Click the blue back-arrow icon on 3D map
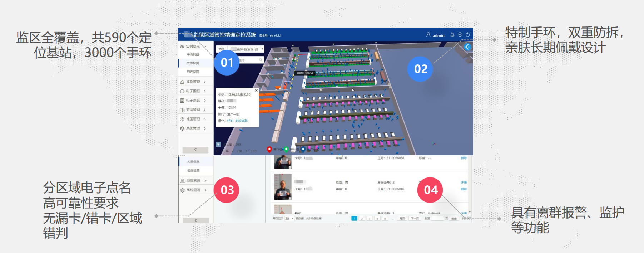 (467, 47)
